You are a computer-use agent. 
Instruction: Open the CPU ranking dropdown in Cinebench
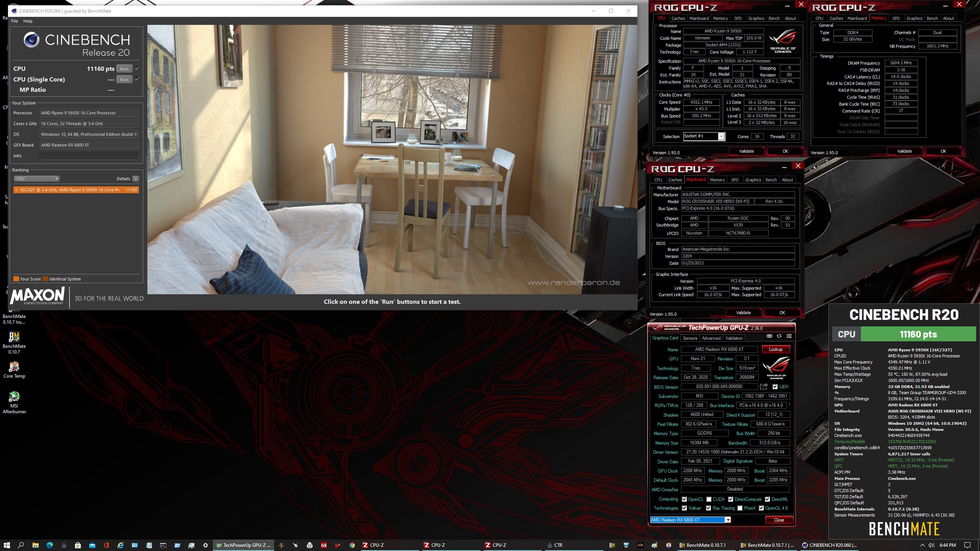pyautogui.click(x=36, y=179)
